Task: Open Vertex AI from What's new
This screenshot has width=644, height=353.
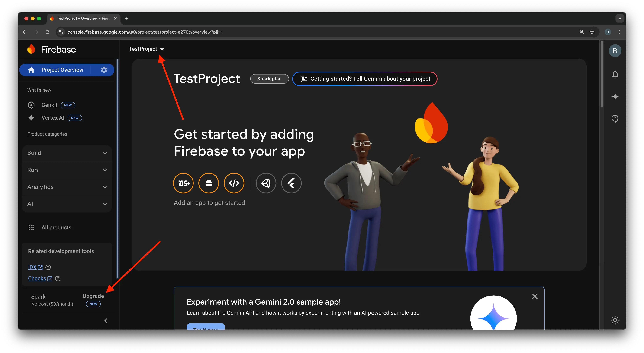Action: (53, 118)
